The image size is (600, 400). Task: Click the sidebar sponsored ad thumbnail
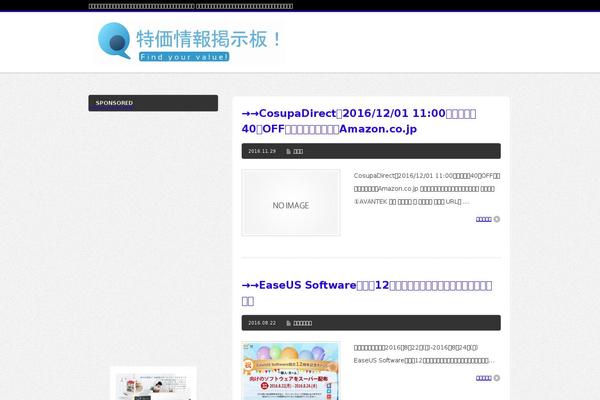click(x=153, y=384)
